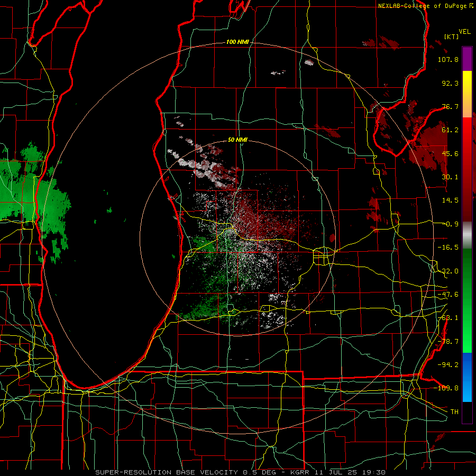Select the 76.7 legend value

(x=450, y=106)
